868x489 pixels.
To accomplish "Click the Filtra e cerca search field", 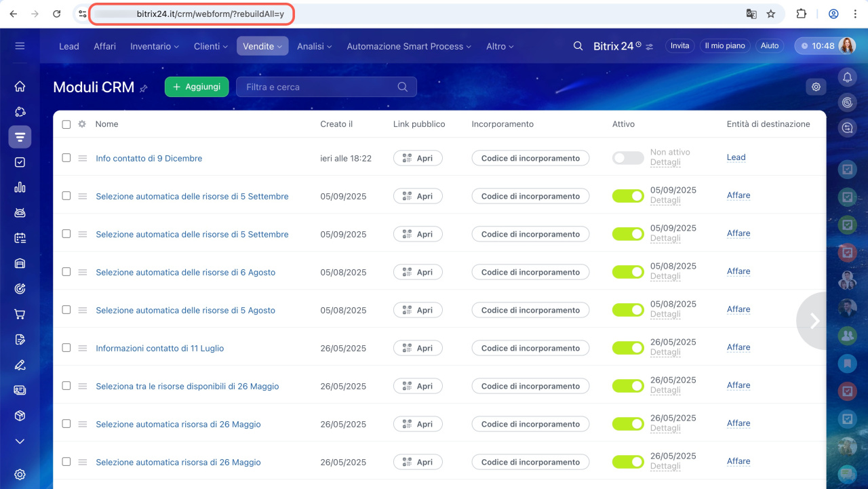I will coord(319,87).
